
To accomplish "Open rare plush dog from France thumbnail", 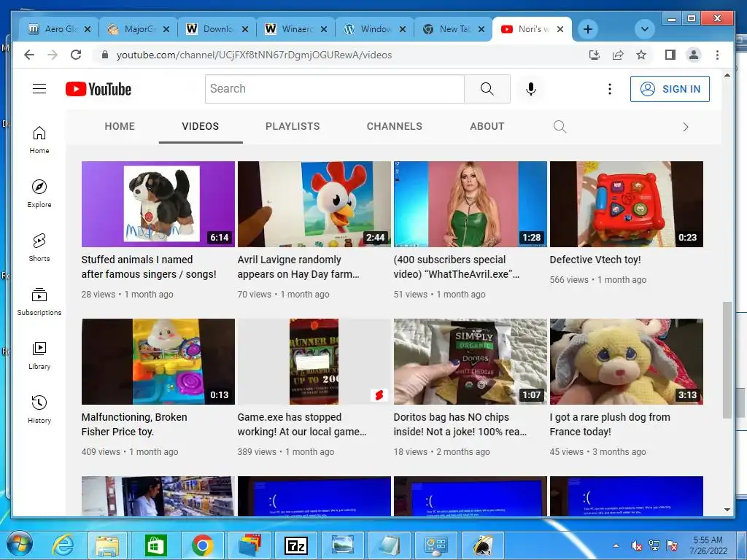I will click(x=627, y=362).
